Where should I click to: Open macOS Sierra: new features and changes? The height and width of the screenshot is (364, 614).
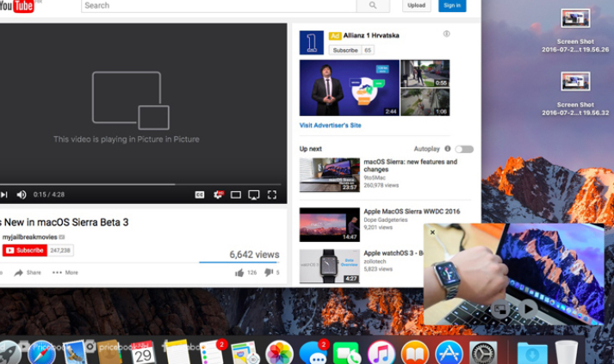pyautogui.click(x=410, y=165)
